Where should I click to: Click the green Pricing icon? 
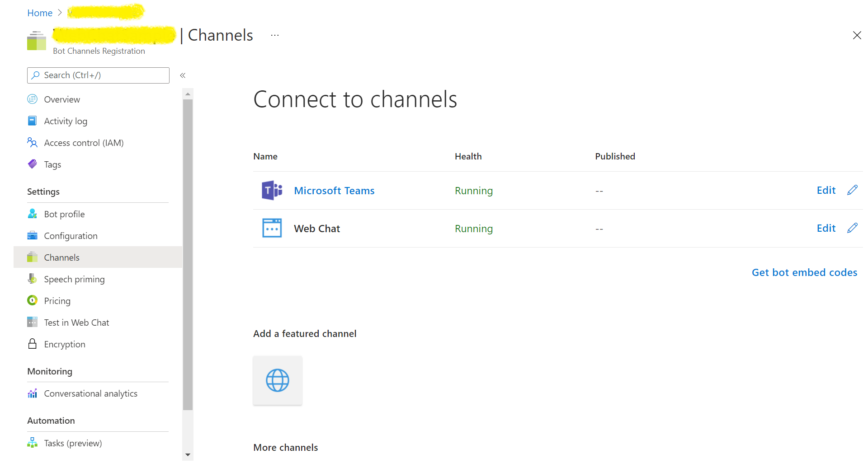click(32, 300)
